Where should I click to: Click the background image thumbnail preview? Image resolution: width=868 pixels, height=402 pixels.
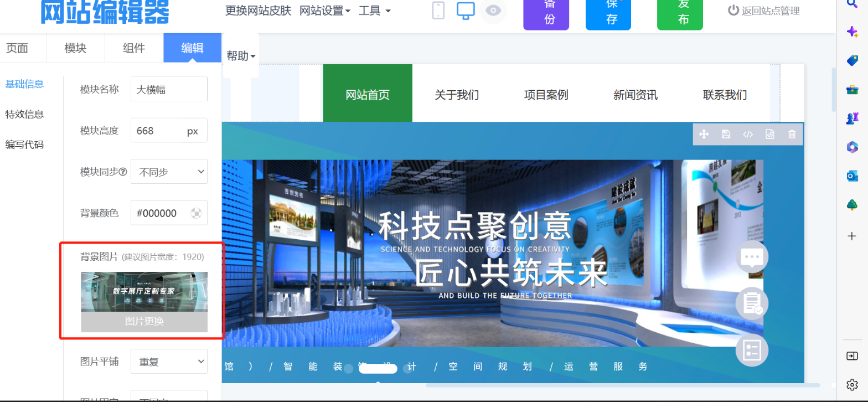click(144, 292)
